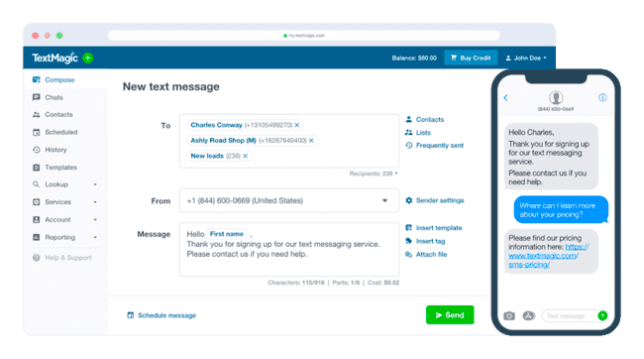Click the sidebar Contacts people icon

click(x=36, y=115)
